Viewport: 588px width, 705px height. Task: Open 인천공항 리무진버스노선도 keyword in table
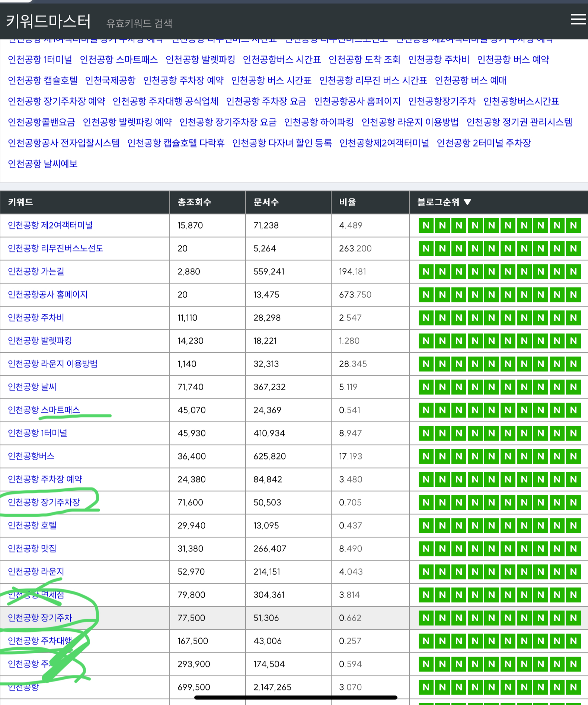point(55,248)
